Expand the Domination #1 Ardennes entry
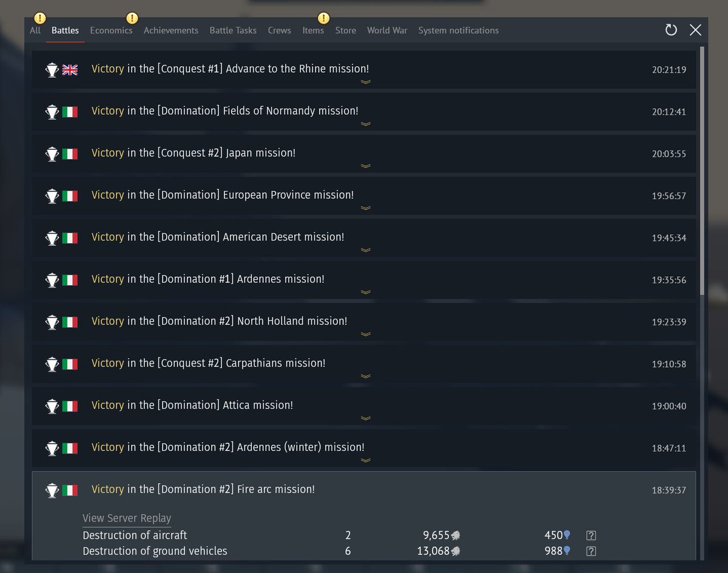This screenshot has height=573, width=728. (x=365, y=292)
